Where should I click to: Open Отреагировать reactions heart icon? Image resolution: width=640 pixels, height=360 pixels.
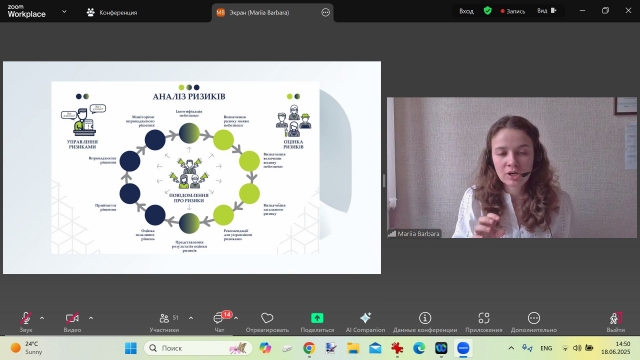pyautogui.click(x=267, y=322)
